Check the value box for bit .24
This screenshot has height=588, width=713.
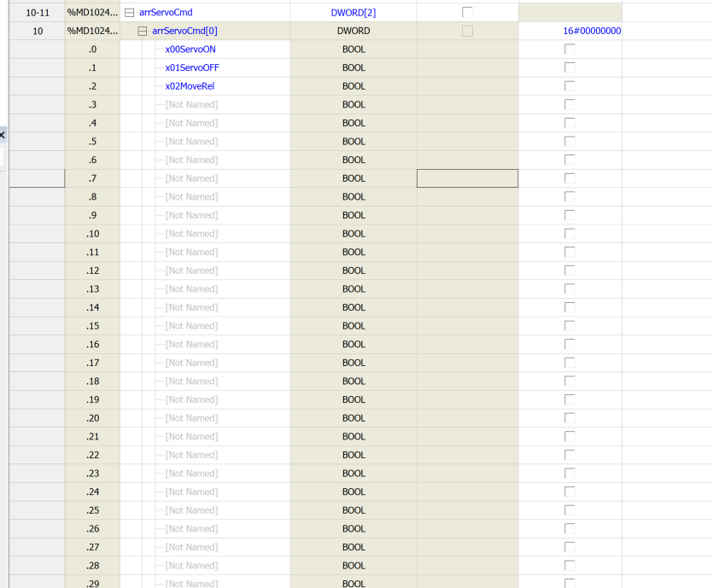[x=570, y=492]
